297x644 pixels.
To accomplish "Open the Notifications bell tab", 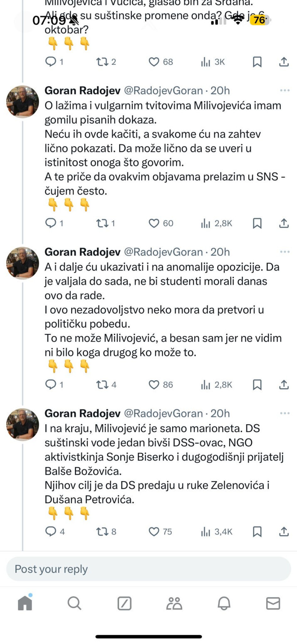I will pos(224,603).
